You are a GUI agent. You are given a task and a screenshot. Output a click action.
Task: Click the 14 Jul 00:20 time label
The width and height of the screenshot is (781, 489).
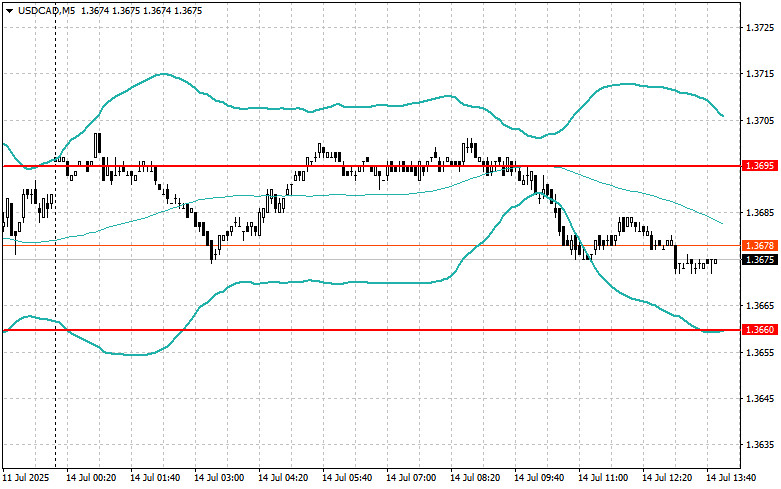pyautogui.click(x=91, y=478)
